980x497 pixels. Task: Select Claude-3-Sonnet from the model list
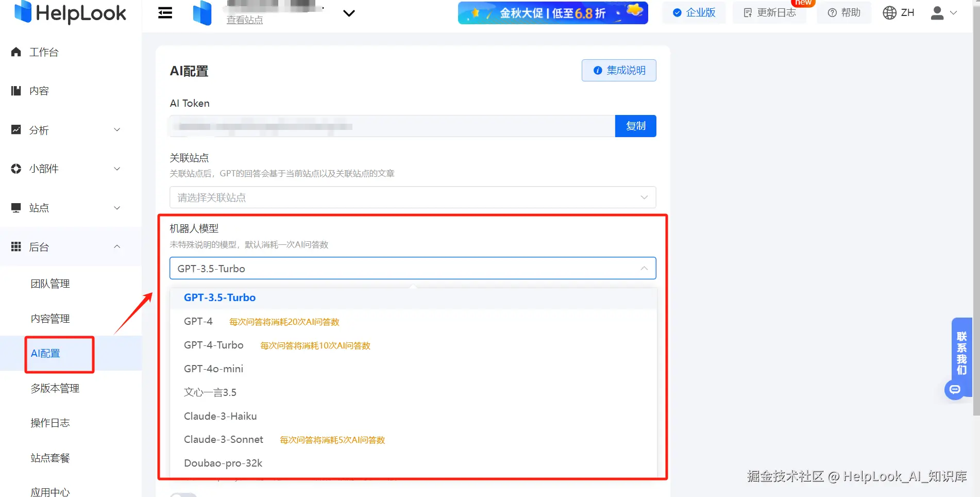tap(413, 439)
